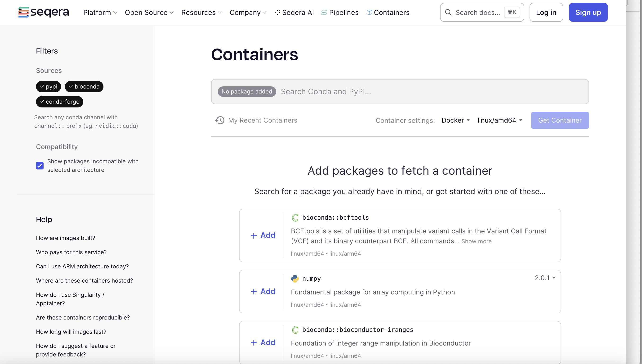The height and width of the screenshot is (364, 642).
Task: Toggle the pypi source filter
Action: tap(49, 86)
